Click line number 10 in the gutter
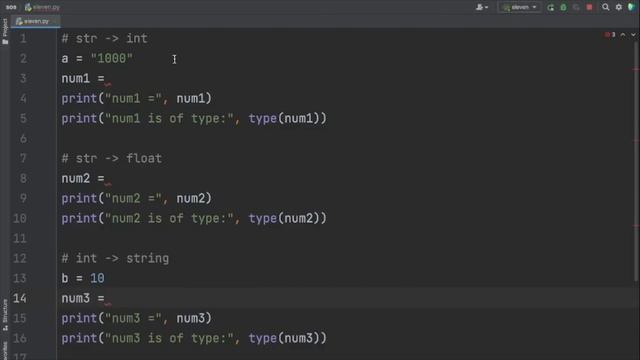This screenshot has height=360, width=640. pos(20,218)
